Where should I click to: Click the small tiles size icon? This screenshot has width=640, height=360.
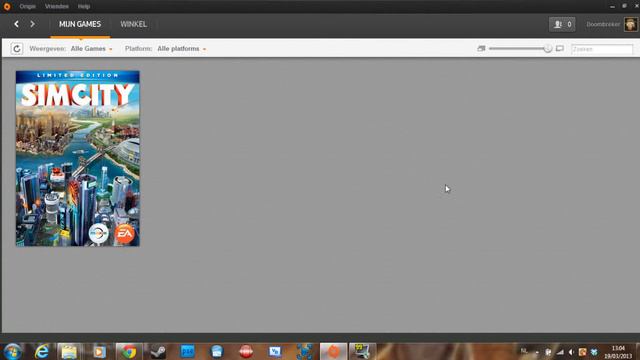[481, 49]
